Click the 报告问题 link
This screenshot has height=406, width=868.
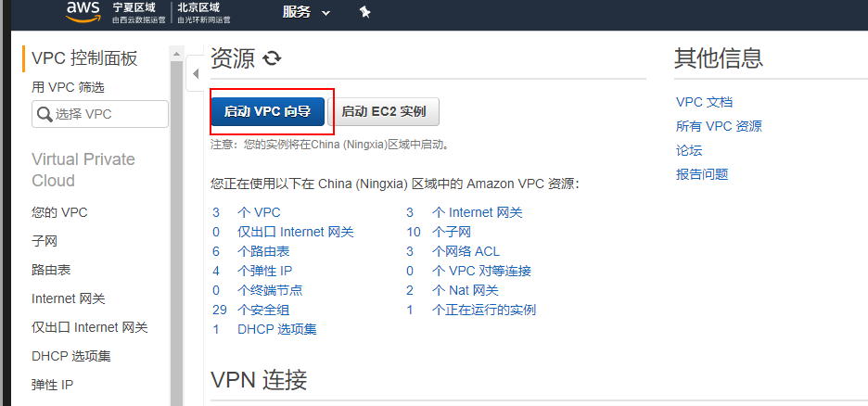pos(702,174)
